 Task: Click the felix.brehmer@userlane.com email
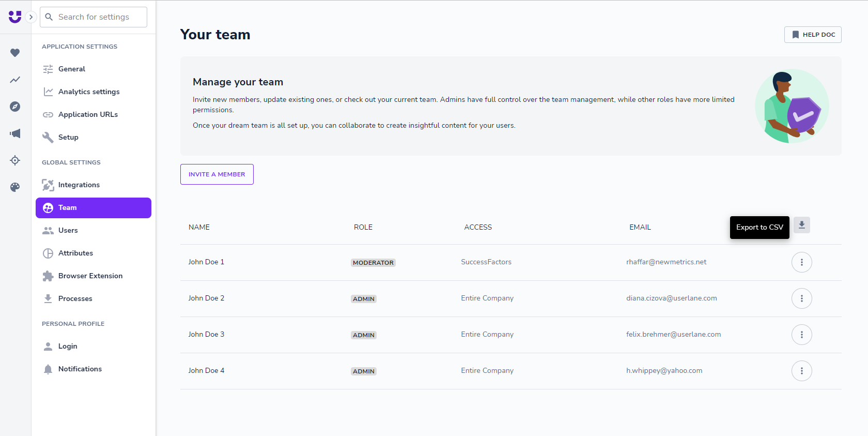pyautogui.click(x=673, y=335)
